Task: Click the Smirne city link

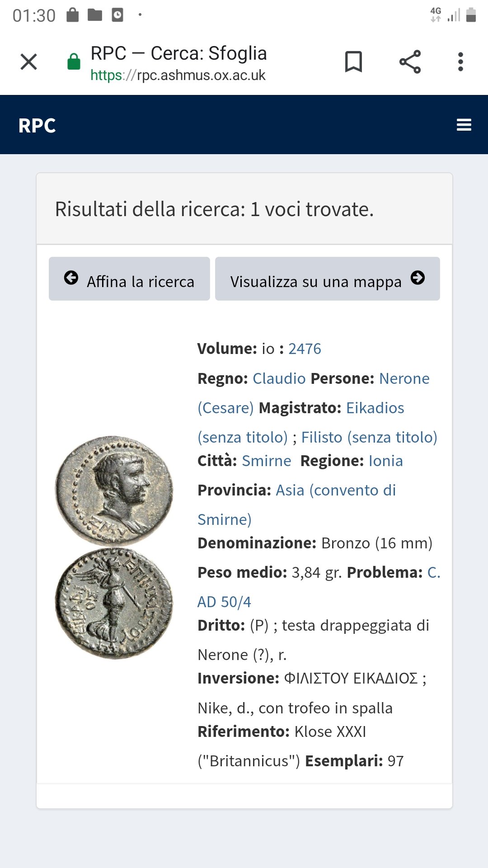Action: tap(266, 461)
